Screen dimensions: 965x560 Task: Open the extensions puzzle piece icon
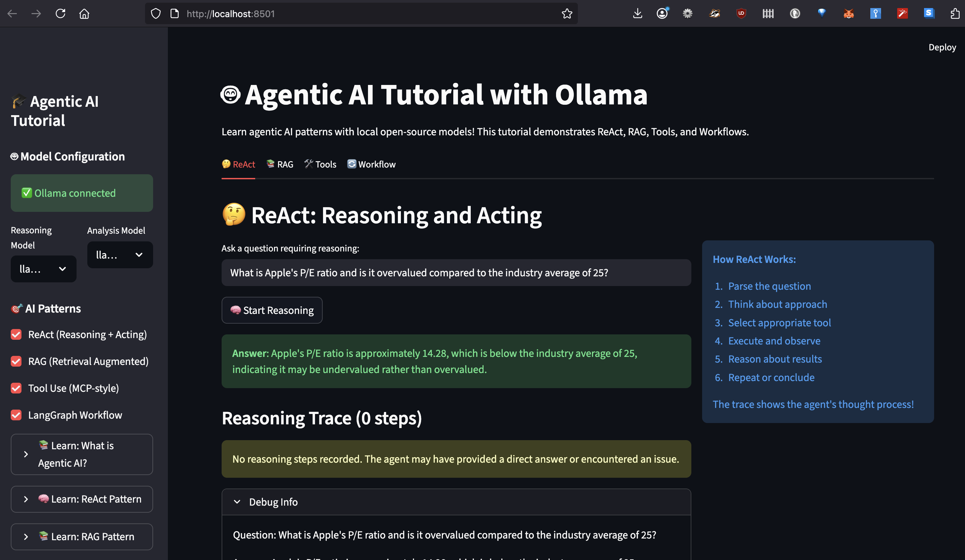click(x=955, y=14)
